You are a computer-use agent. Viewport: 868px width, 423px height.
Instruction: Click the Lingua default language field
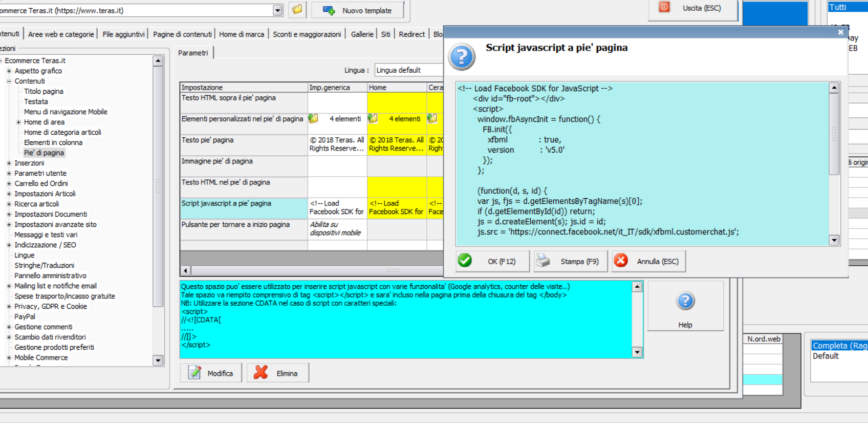click(x=409, y=70)
